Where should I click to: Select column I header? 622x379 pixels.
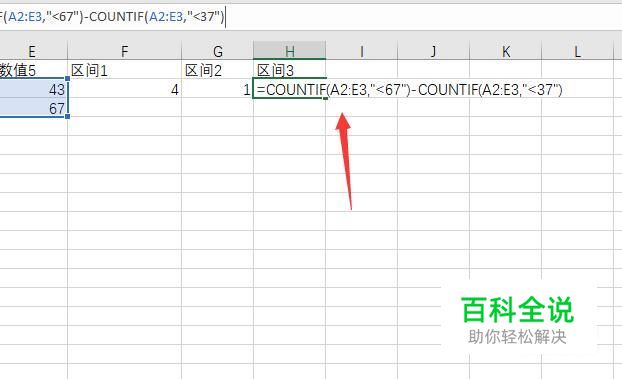[x=361, y=51]
